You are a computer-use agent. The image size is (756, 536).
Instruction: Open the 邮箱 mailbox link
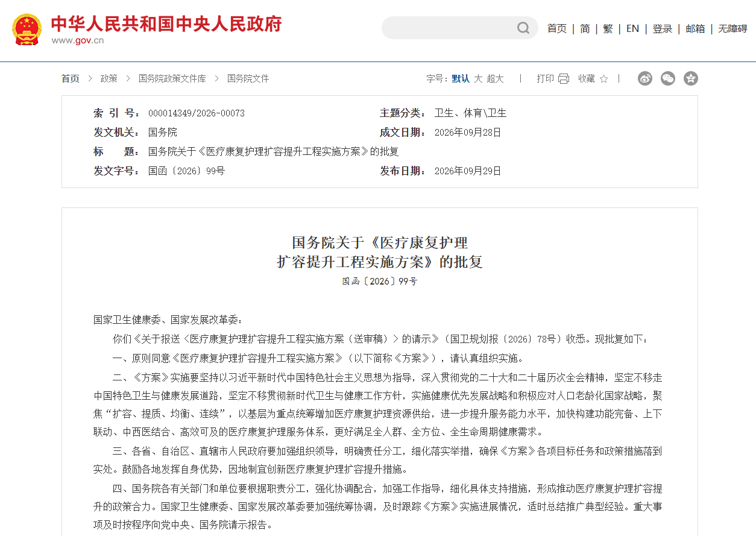(695, 29)
